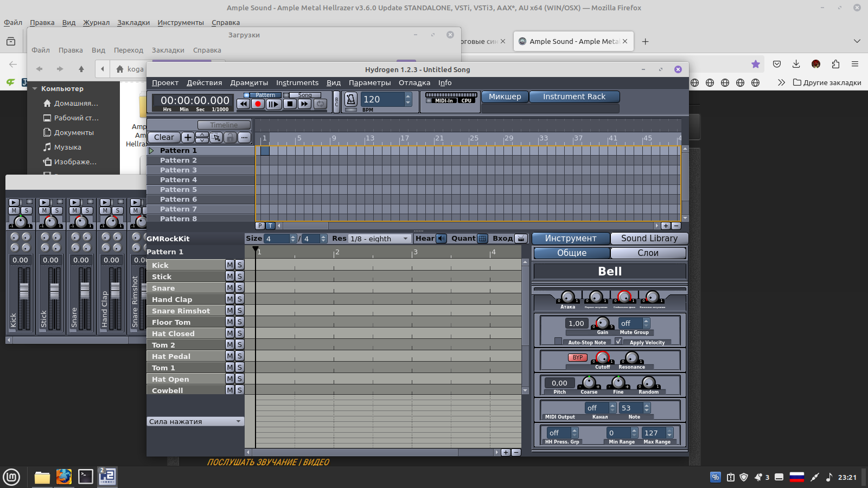Enable the Auto-Stop Note checkbox
Screen dimensions: 868x488
558,341
